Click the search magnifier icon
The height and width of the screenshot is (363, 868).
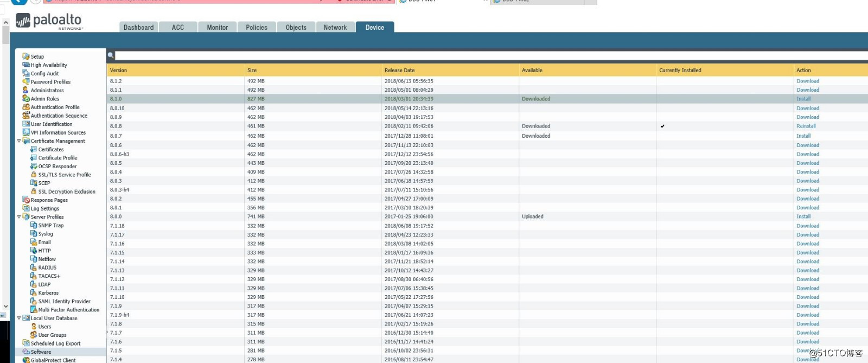[x=111, y=55]
